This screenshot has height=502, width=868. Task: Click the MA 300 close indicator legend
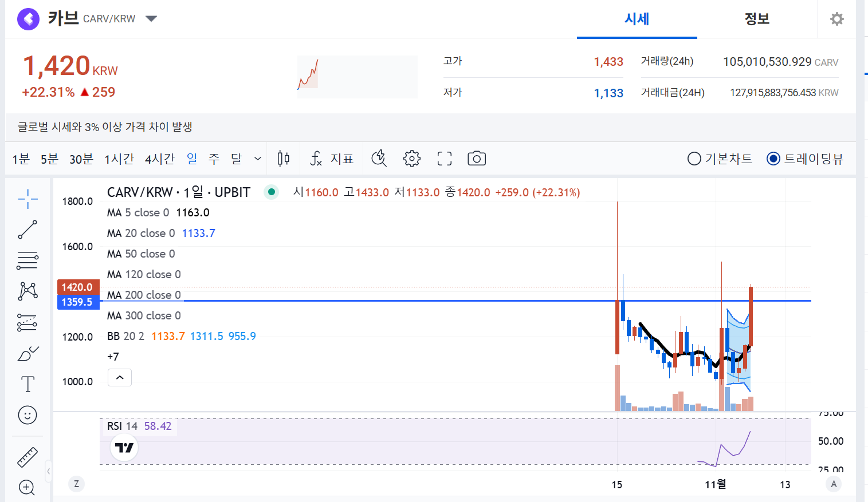click(x=144, y=315)
